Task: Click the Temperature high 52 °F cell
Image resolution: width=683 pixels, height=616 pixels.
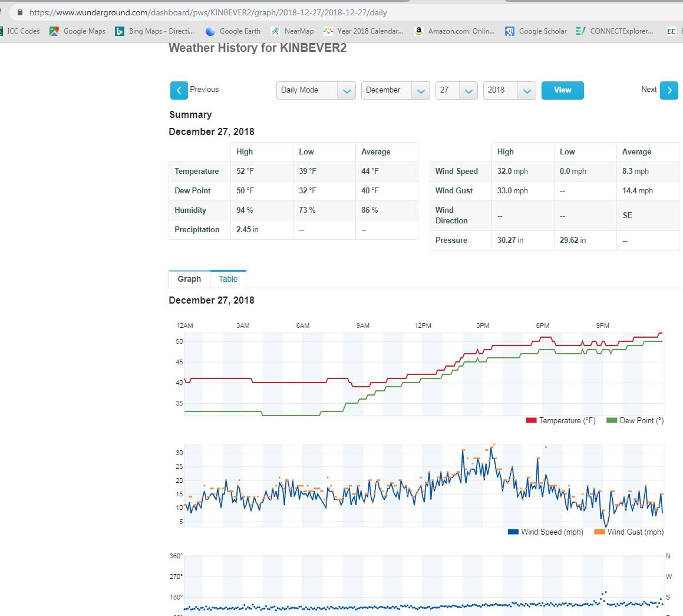Action: 262,171
